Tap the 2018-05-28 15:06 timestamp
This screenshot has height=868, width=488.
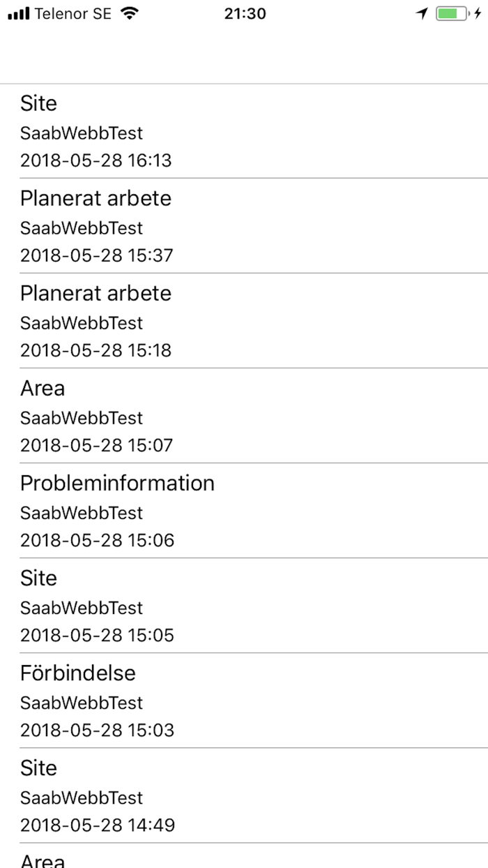tap(97, 540)
